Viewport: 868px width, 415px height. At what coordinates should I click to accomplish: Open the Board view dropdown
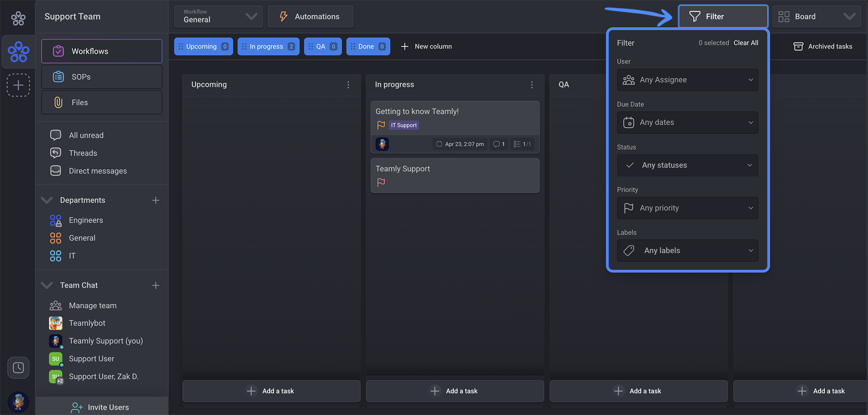tap(817, 16)
